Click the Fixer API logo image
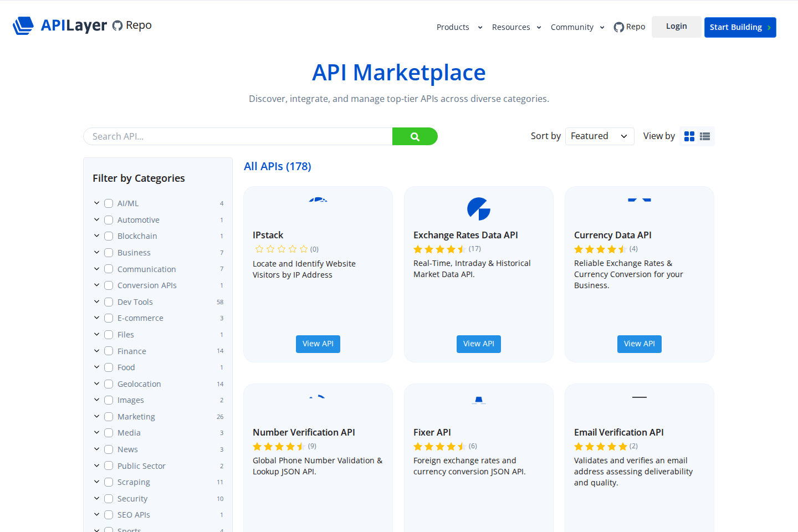Image resolution: width=798 pixels, height=532 pixels. point(478,400)
